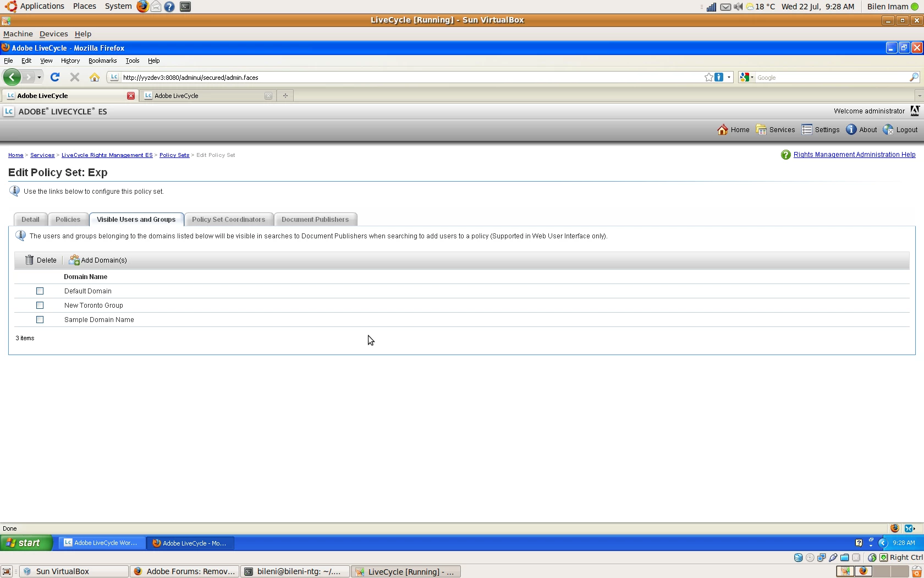Image resolution: width=924 pixels, height=578 pixels.
Task: Bookmark this page with star icon
Action: coord(708,78)
